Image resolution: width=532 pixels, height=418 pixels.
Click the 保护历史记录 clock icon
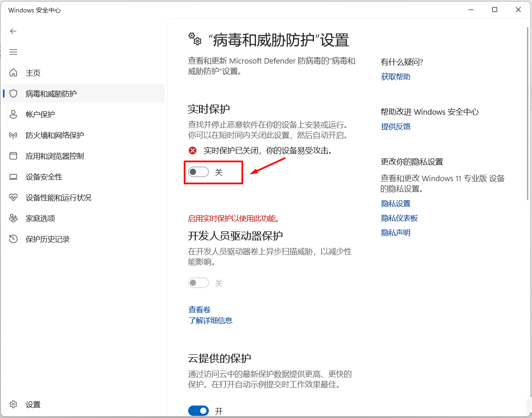[x=13, y=239]
